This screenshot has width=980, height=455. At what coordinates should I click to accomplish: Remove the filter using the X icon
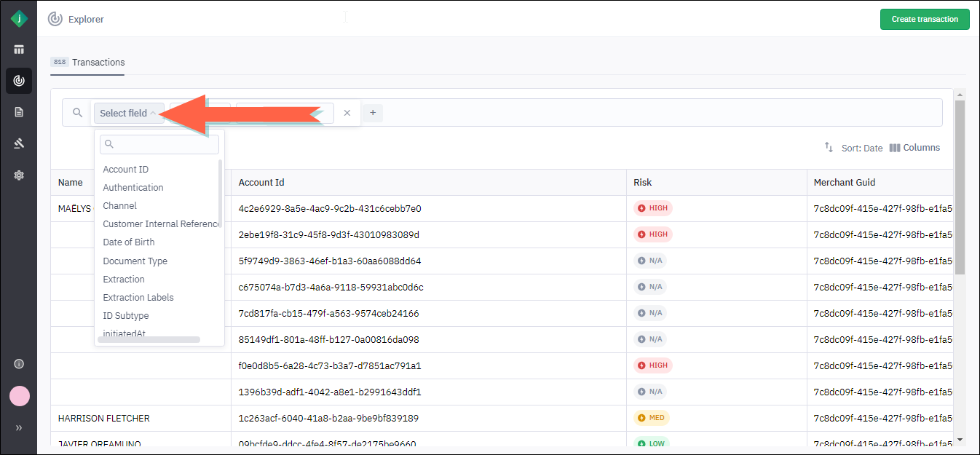[347, 113]
